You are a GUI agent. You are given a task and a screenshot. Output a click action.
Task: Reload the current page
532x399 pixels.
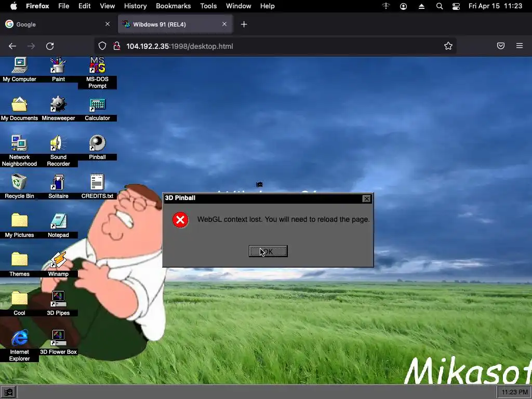coord(50,46)
